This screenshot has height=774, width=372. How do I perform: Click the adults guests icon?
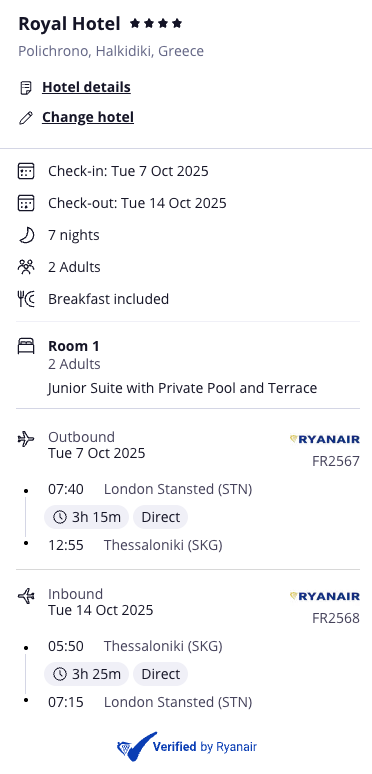coord(26,267)
